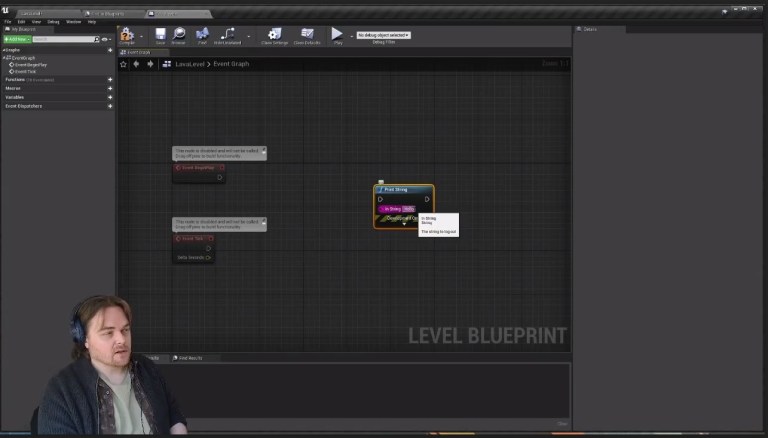Open the Hide Unrelated options dropdown arrow
Screen dimensions: 768x438
248,36
